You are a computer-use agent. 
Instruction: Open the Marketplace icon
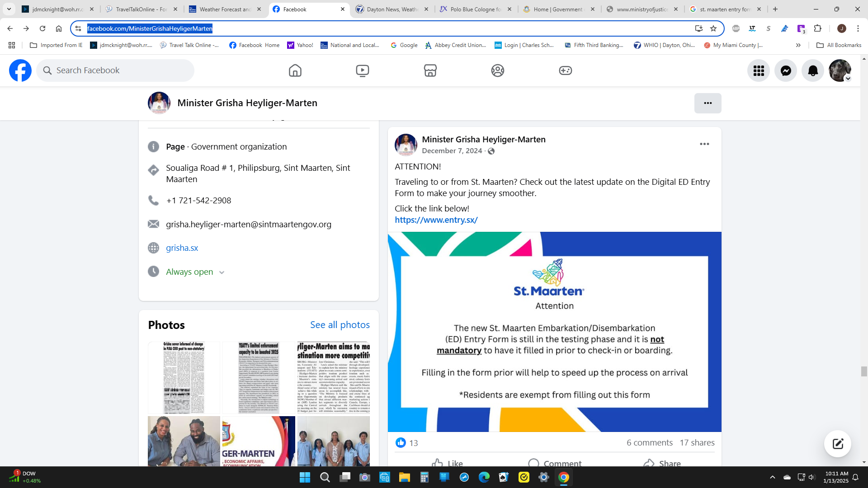[x=430, y=70]
